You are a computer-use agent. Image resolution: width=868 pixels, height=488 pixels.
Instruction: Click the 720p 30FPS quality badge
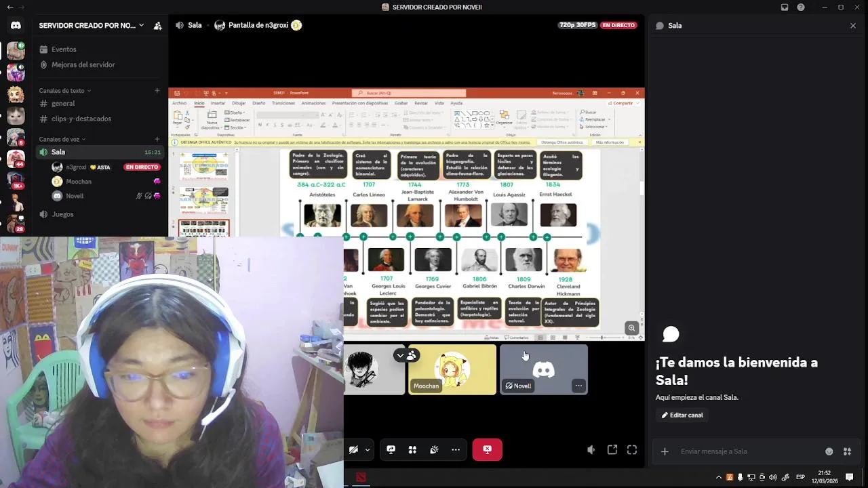pyautogui.click(x=578, y=25)
